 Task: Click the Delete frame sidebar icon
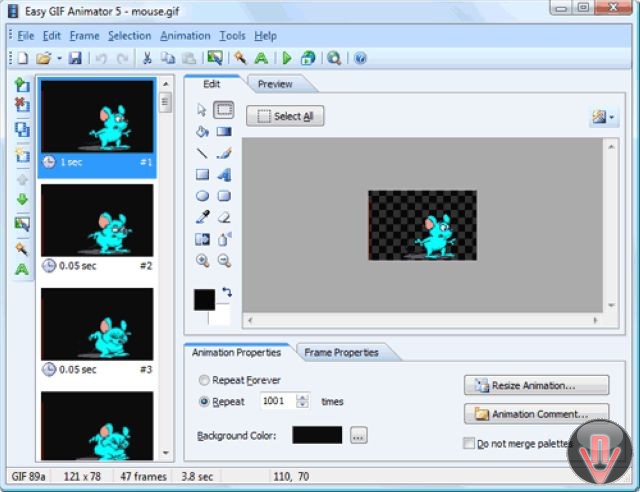[22, 105]
